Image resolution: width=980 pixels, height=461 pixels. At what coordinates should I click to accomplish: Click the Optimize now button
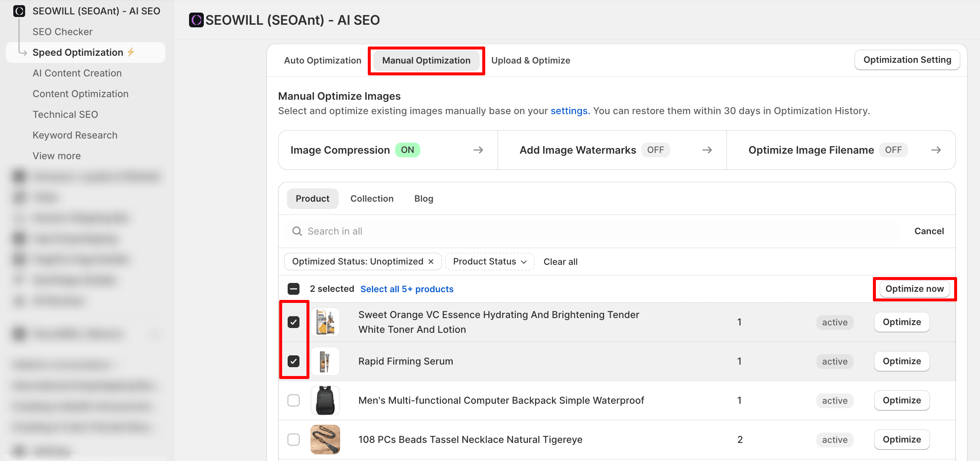click(x=914, y=289)
